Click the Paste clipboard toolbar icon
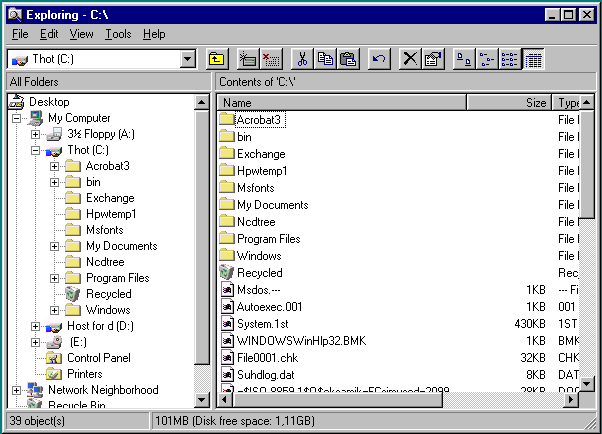 (348, 59)
